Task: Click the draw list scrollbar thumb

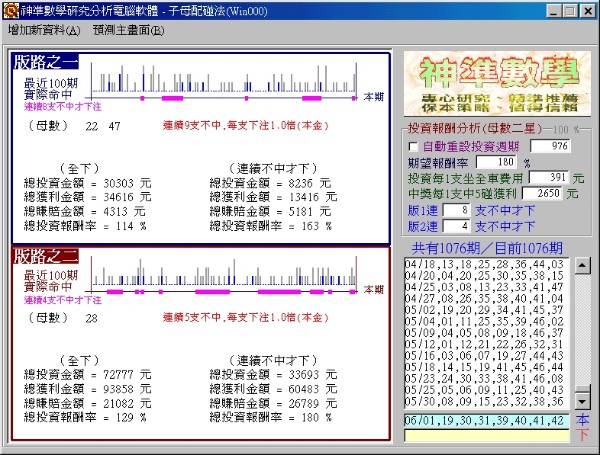Action: pos(582,388)
